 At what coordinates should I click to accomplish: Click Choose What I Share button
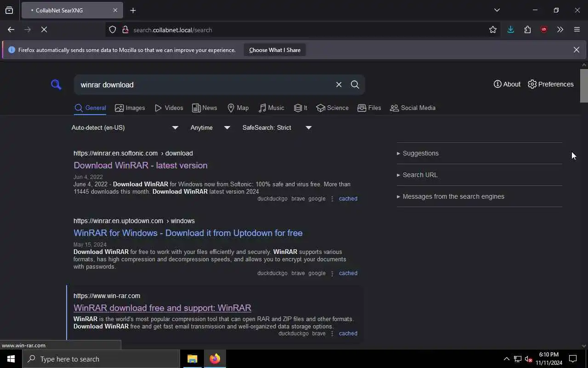pos(275,50)
